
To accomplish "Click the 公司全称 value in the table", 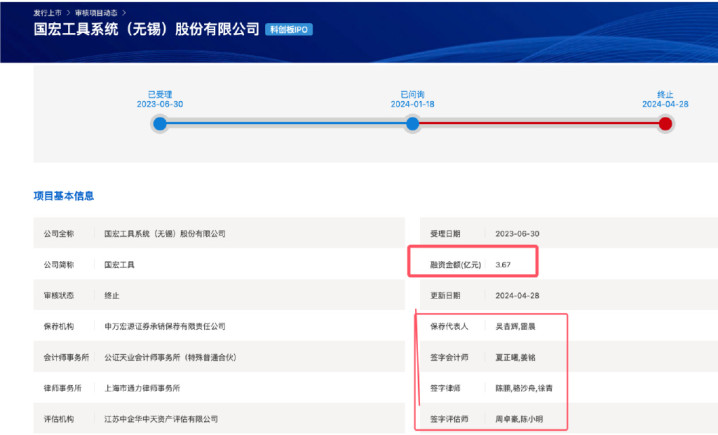I will coord(165,234).
